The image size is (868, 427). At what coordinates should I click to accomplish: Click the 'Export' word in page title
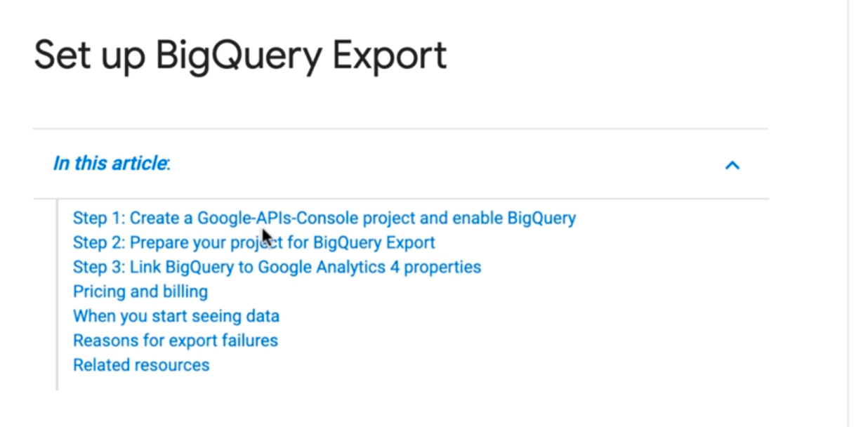click(390, 56)
